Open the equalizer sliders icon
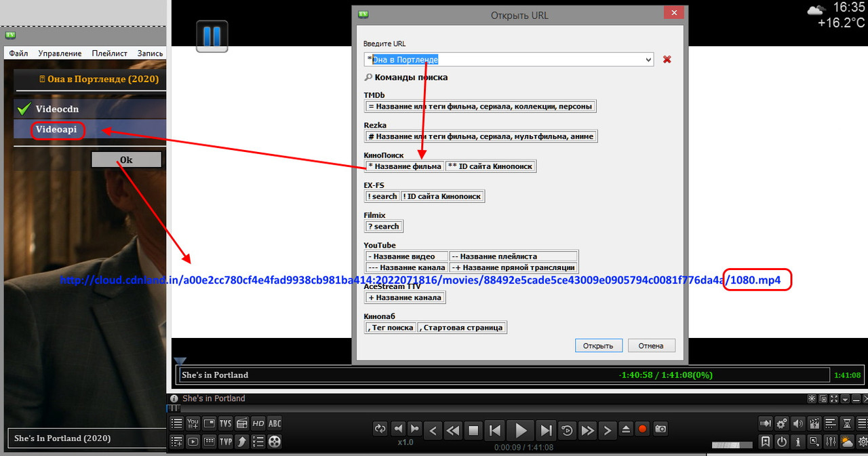This screenshot has width=868, height=456. tap(831, 442)
